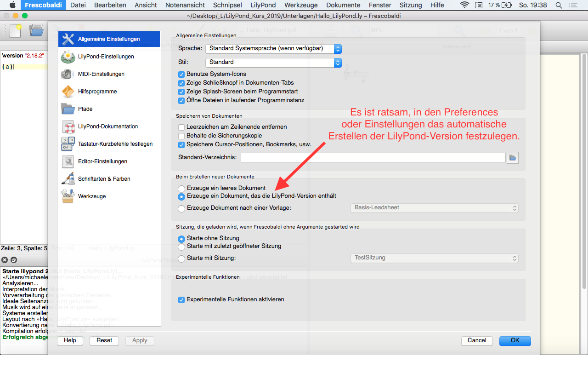
Task: Open the Frescobaldi application menu
Action: 43,5
